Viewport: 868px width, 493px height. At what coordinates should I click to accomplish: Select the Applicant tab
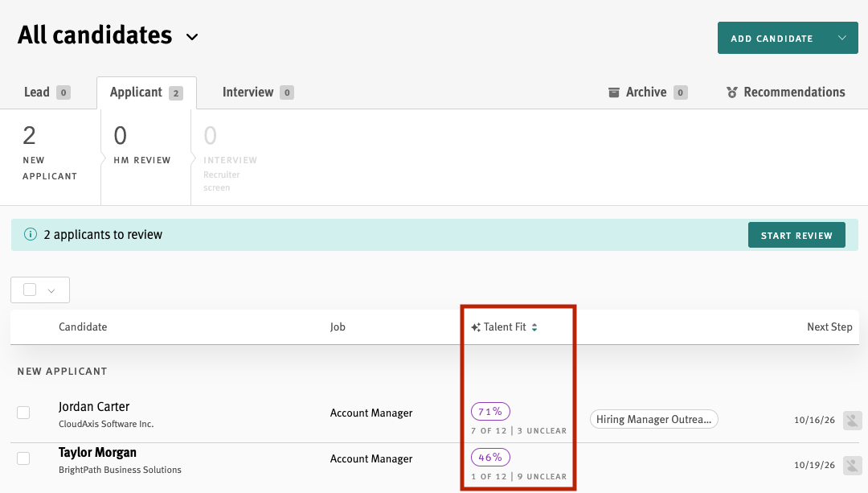[146, 92]
